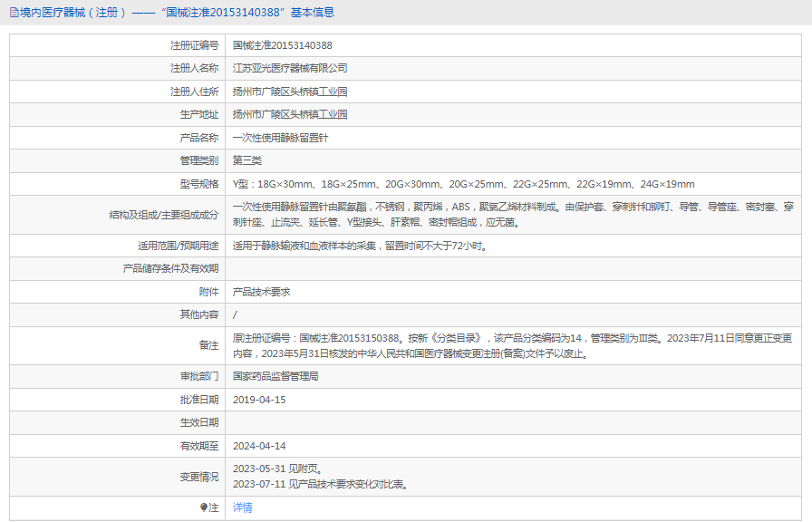This screenshot has height=522, width=812.
Task: Click expiry date 2024-04-14
Action: pos(259,446)
